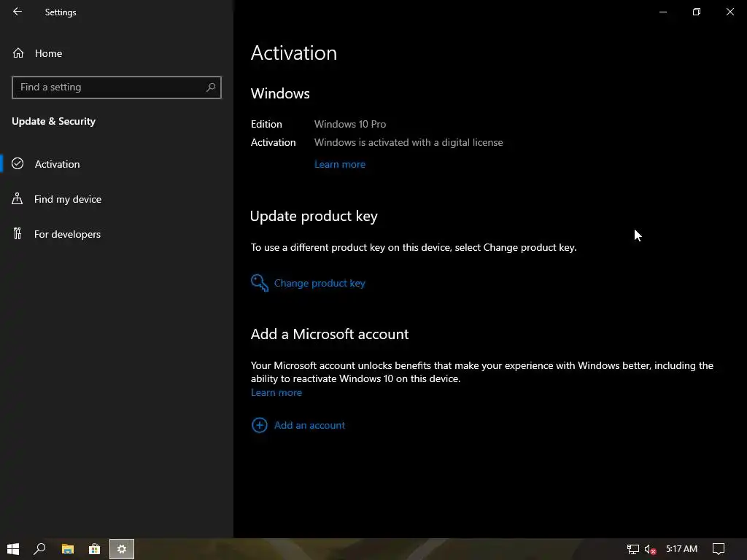Open Find my device page
This screenshot has width=747, height=560.
point(68,199)
